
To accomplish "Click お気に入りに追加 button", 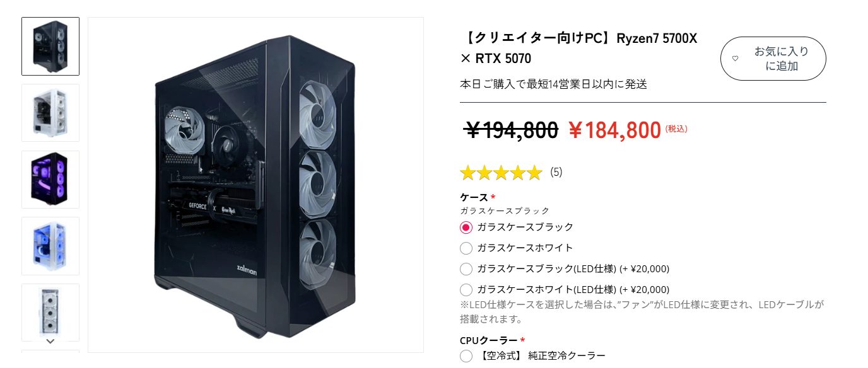I will (x=773, y=59).
